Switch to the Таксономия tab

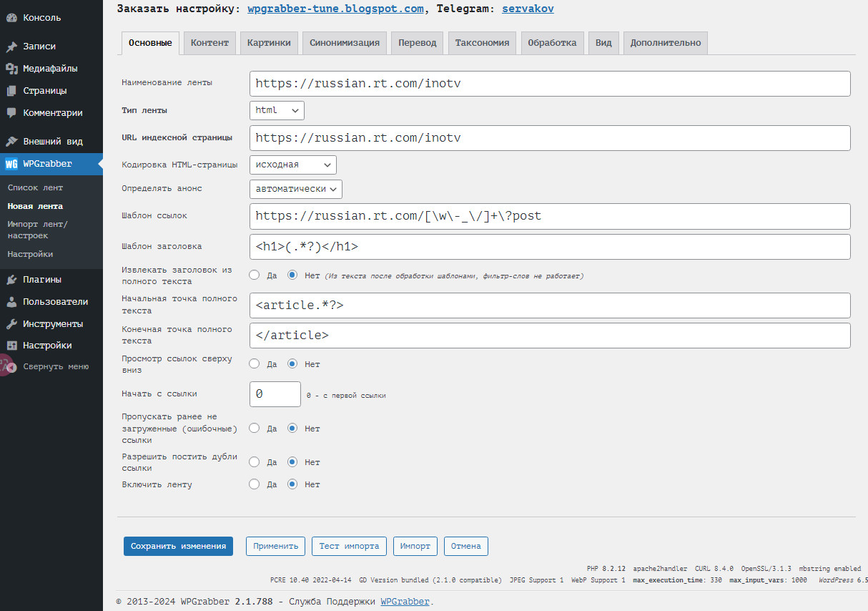tap(483, 43)
